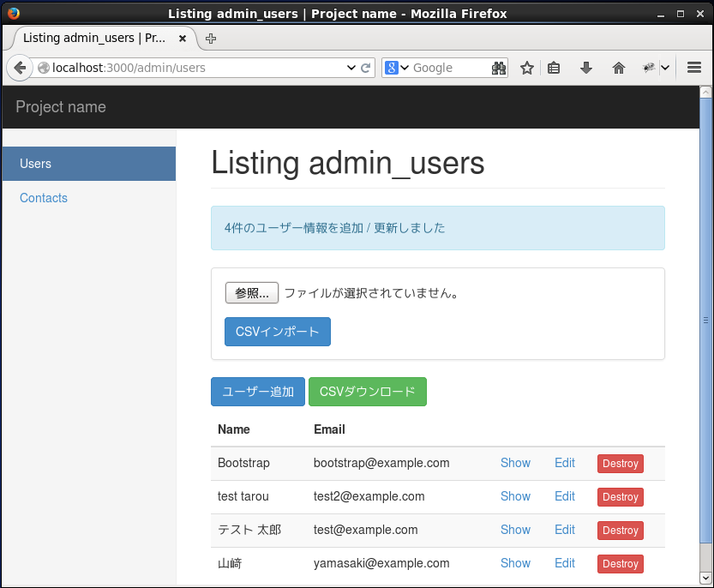Click the CSVインポート button

(278, 332)
